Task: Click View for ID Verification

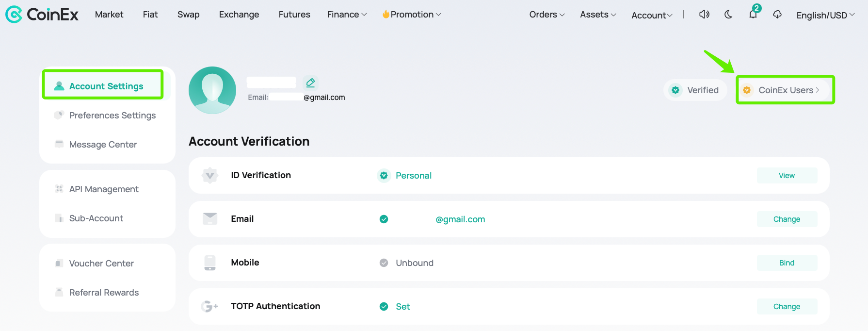Action: pyautogui.click(x=787, y=175)
